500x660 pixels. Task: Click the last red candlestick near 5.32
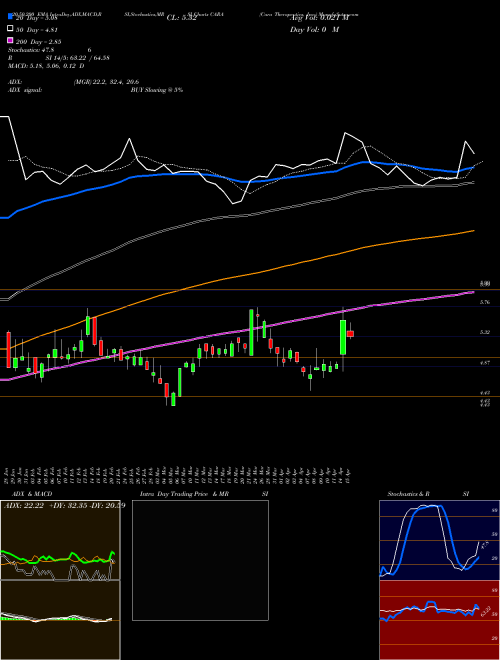click(x=350, y=334)
